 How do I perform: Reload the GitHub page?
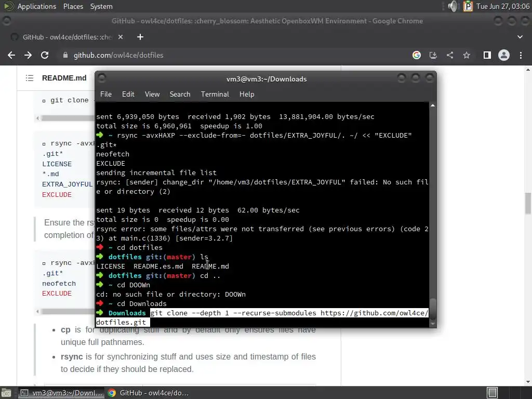45,55
